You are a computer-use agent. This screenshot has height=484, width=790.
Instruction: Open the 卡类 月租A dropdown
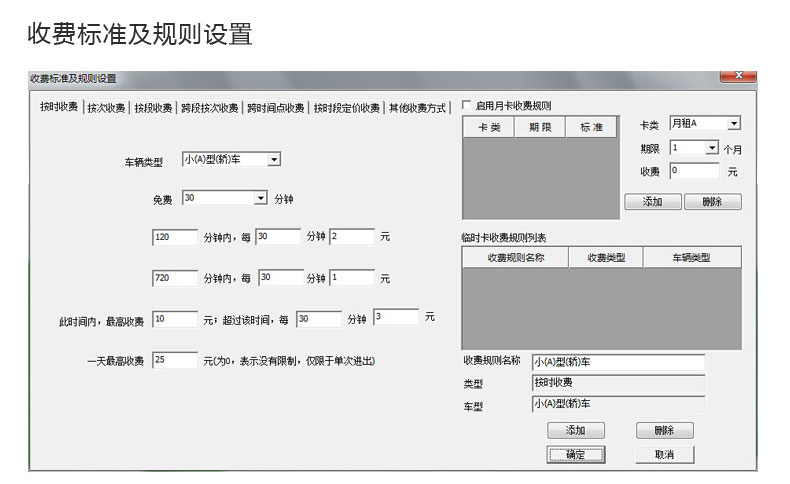733,123
